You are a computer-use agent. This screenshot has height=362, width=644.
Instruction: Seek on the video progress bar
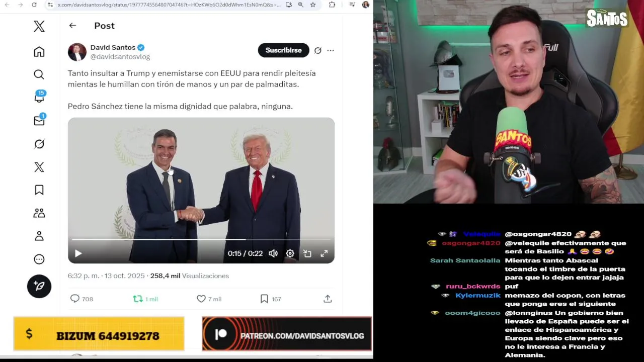(201, 239)
